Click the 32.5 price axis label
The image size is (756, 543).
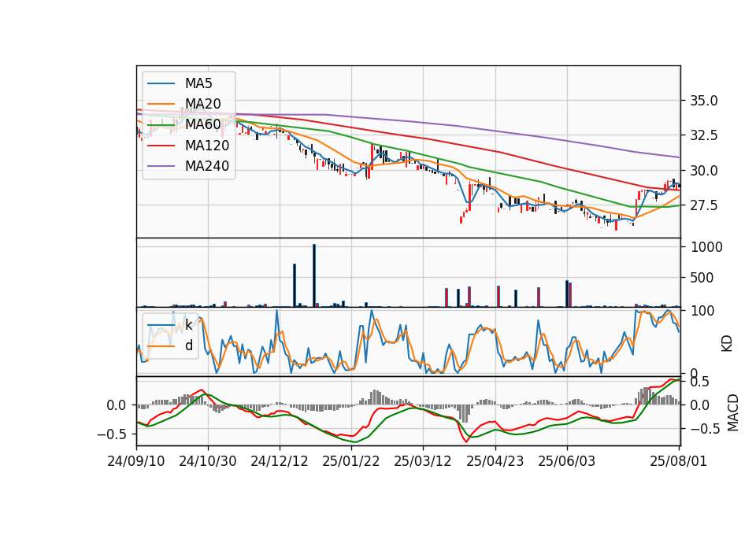(704, 135)
